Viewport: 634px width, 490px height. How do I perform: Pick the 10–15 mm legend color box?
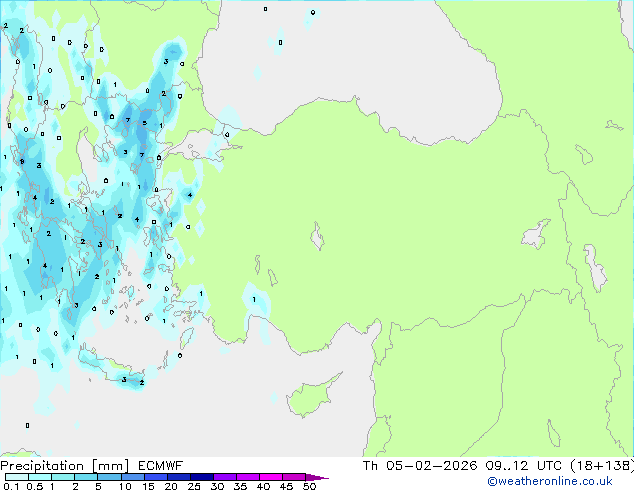point(132,477)
